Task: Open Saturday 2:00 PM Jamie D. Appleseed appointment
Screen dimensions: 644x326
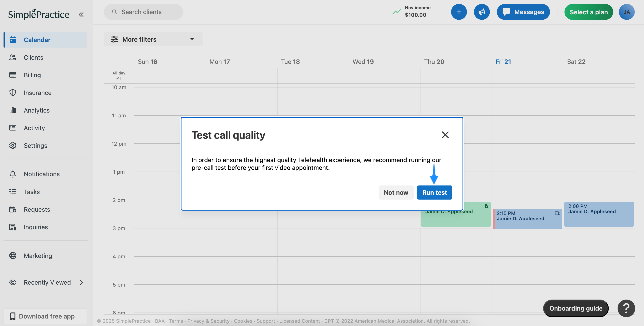Action: [x=599, y=214]
